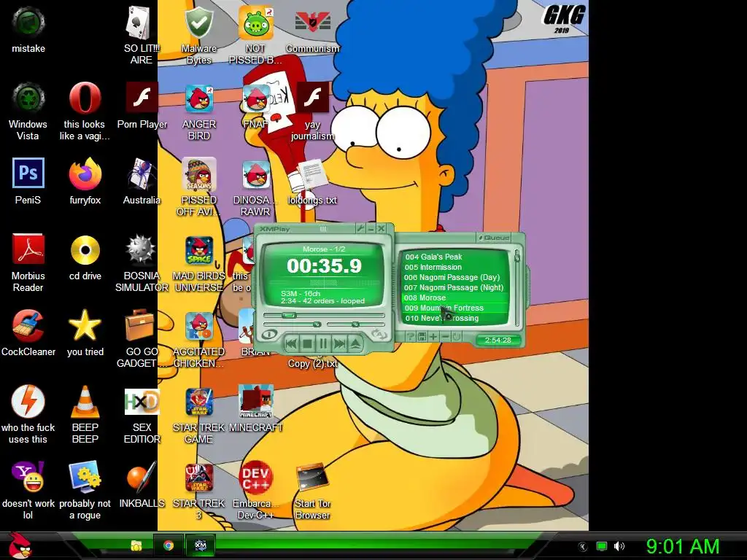Click the Angry Bird start button
The height and width of the screenshot is (560, 747).
point(20,545)
